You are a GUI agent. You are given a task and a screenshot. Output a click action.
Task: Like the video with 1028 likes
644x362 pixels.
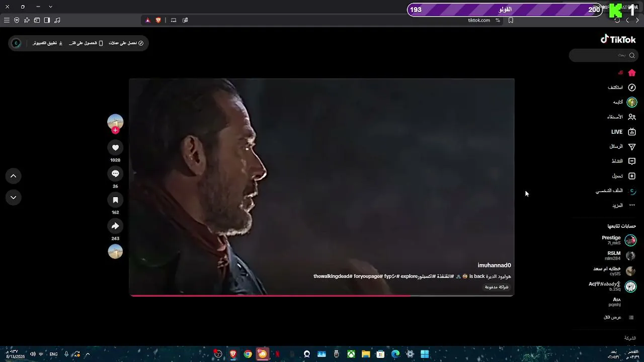point(115,147)
